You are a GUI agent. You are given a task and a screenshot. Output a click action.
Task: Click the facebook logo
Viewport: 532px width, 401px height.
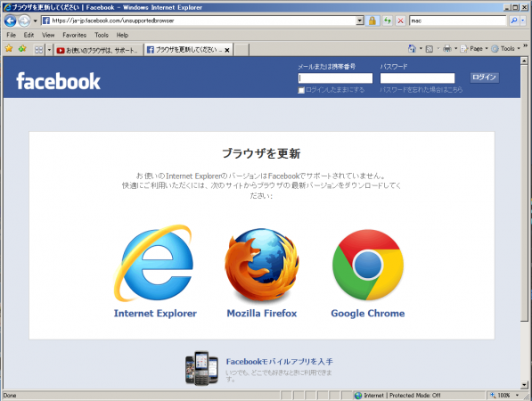click(x=58, y=81)
